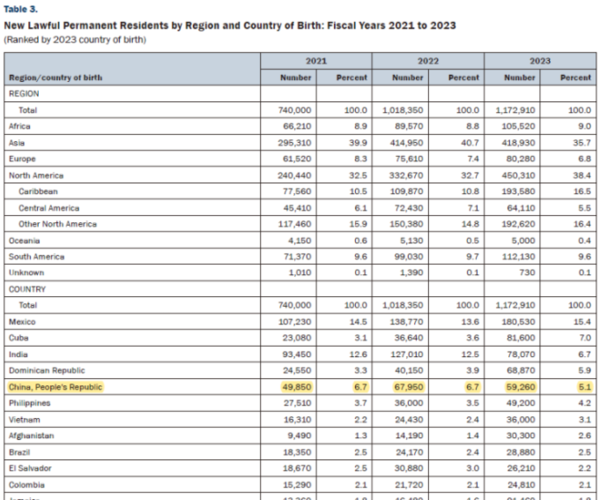This screenshot has height=500, width=600.
Task: Click the Caribbean row label
Action: pyautogui.click(x=38, y=191)
